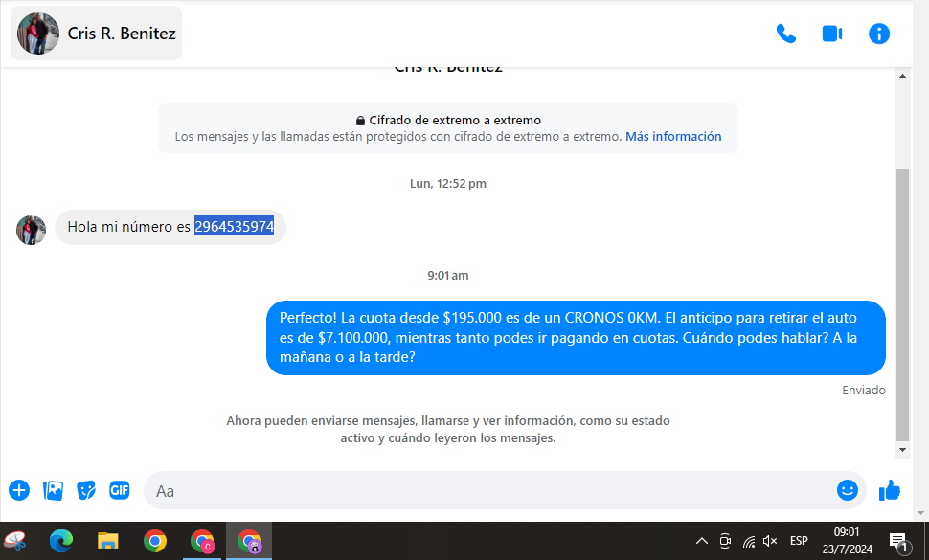Screen dimensions: 929x560
Task: Open the emoji picker in message box
Action: [x=848, y=490]
